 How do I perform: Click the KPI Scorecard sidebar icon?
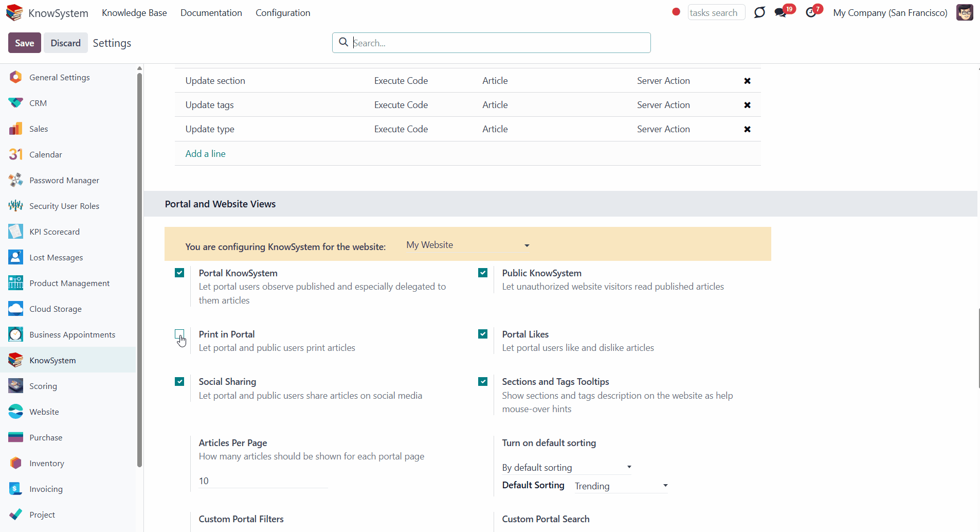15,232
